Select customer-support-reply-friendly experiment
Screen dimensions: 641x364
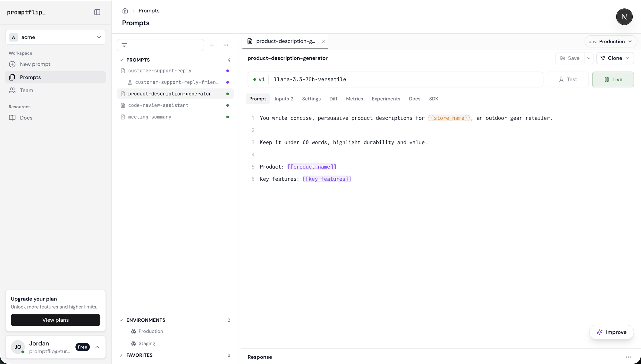pyautogui.click(x=175, y=82)
